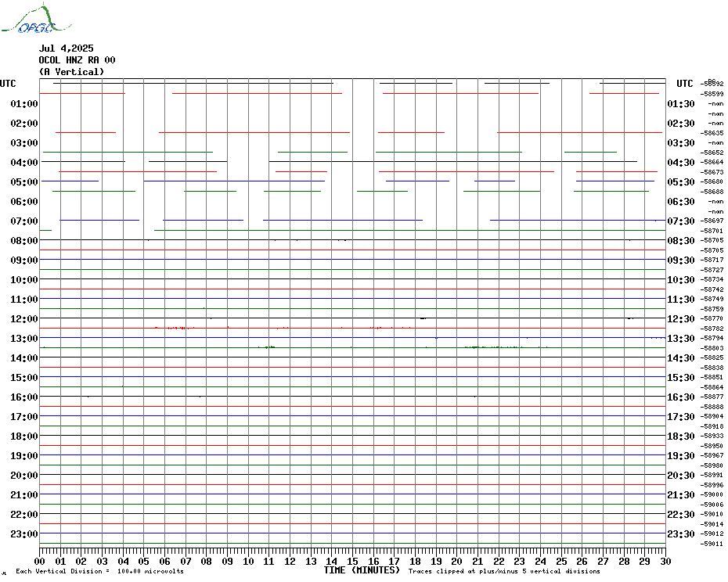Click the minute '15' label on bottom axis
Screen dimensions: 728x582
tap(352, 562)
